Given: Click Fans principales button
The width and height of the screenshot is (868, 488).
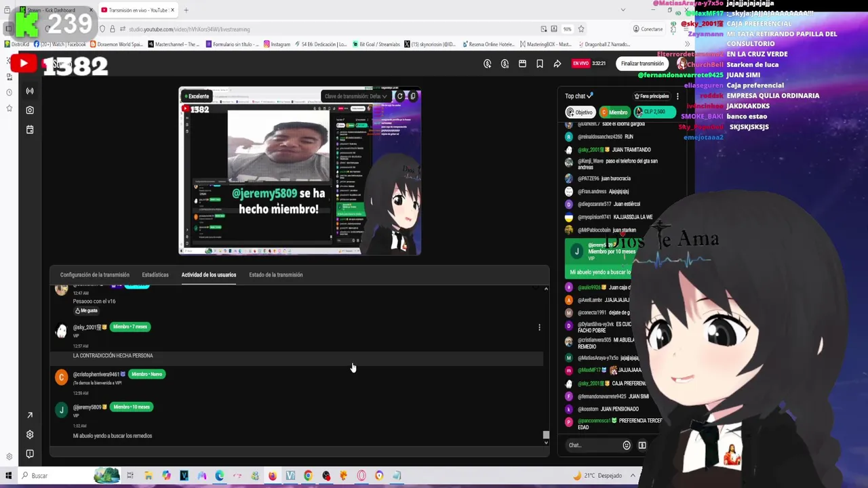Looking at the screenshot, I should (652, 96).
